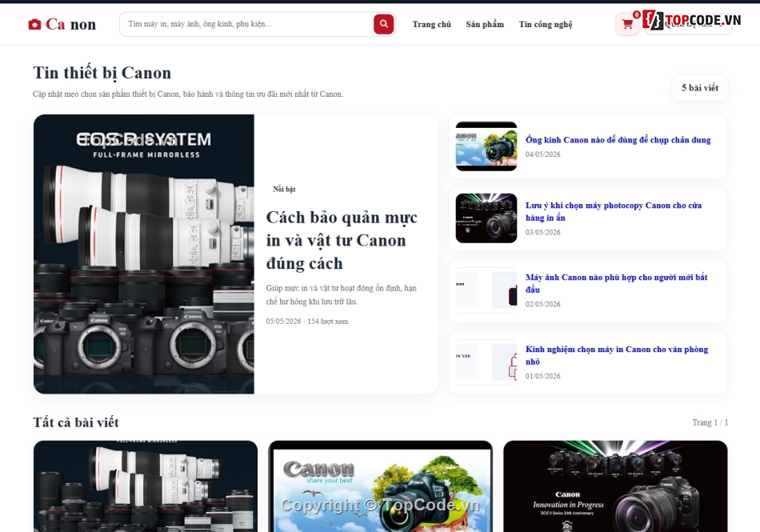Open the Innovation in Progress card image
This screenshot has width=760, height=532.
tap(615, 486)
